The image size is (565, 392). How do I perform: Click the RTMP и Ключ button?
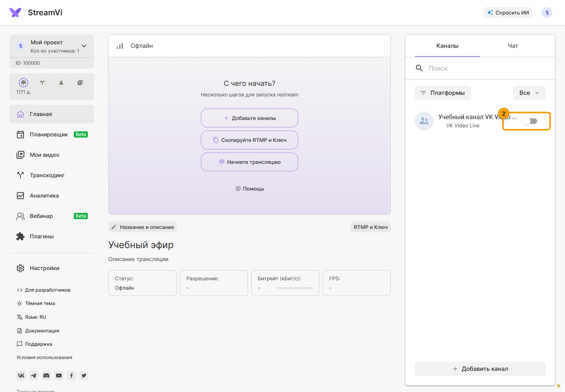click(371, 227)
